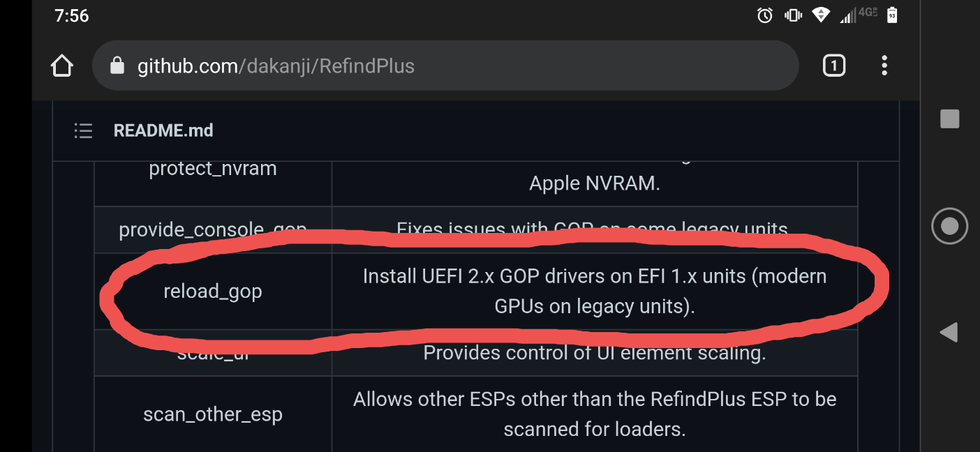The image size is (980, 452).
Task: Tap the Android recent apps square button
Action: coord(949,119)
